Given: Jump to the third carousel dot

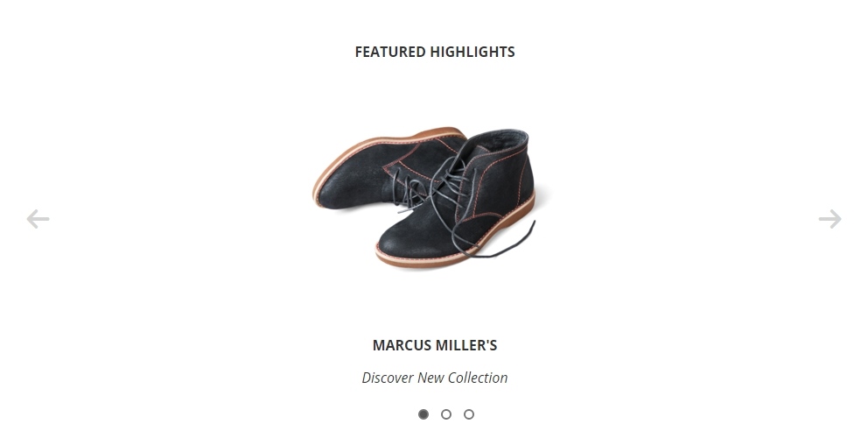Looking at the screenshot, I should [x=469, y=414].
